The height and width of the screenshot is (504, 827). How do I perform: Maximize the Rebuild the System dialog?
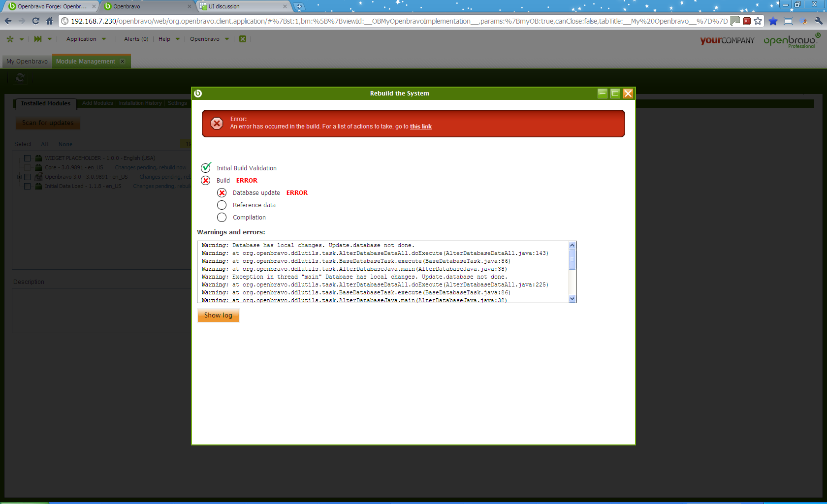615,94
